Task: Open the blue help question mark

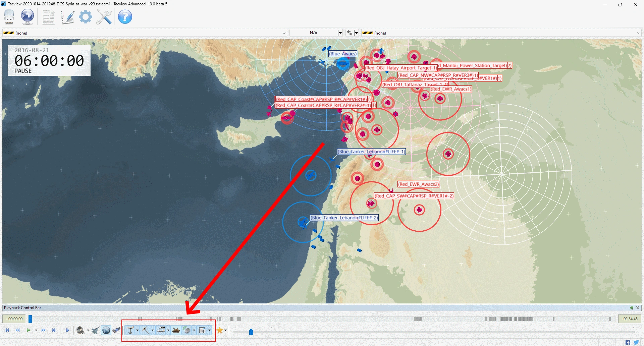Action: tap(125, 17)
